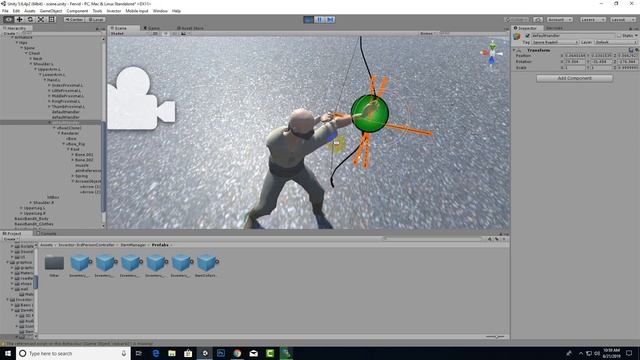
Task: Click the object name field in Inspector
Action: (x=572, y=36)
